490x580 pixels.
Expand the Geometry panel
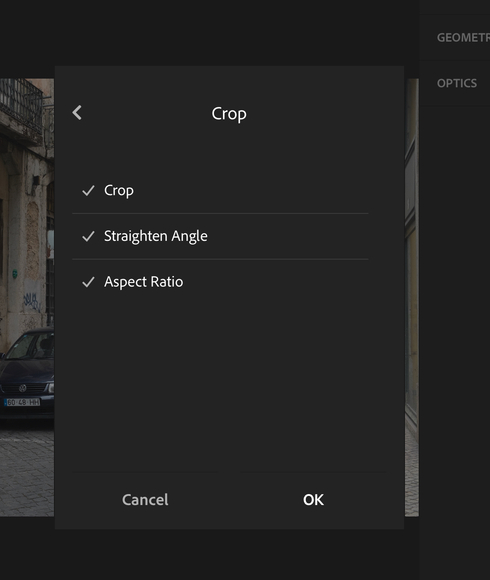click(x=463, y=37)
